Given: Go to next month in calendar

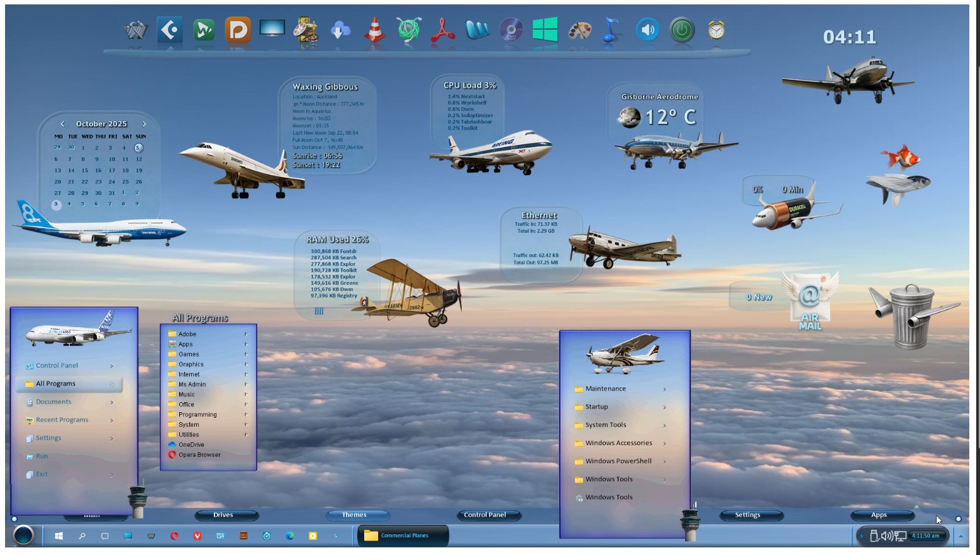Looking at the screenshot, I should 144,124.
